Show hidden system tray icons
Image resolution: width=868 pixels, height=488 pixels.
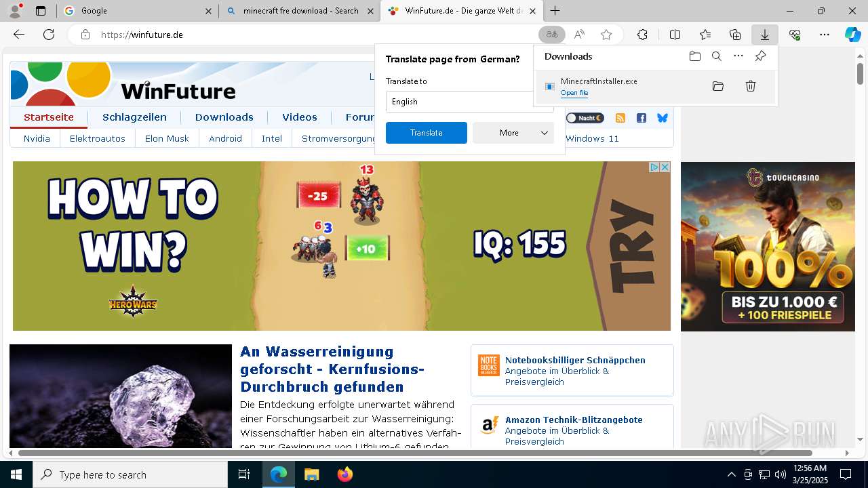click(731, 474)
